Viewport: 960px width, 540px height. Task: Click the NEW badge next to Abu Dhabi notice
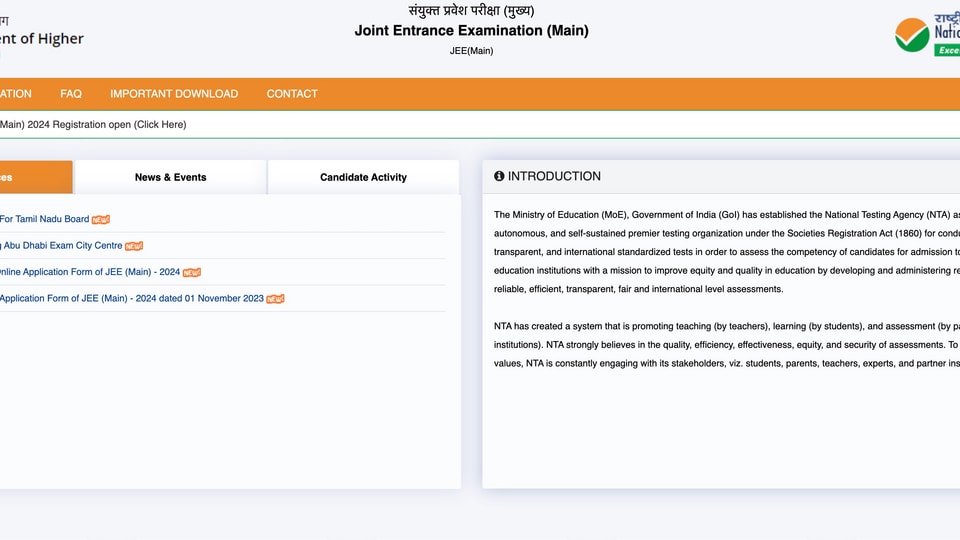(133, 246)
